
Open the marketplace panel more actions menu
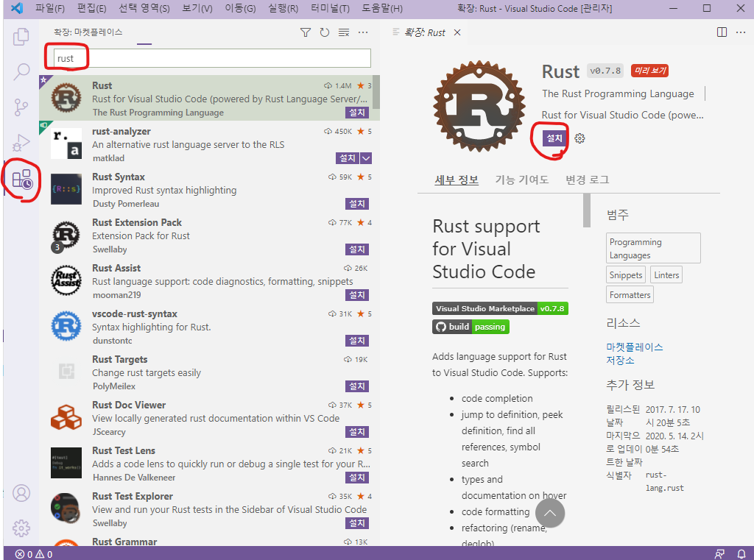click(363, 32)
